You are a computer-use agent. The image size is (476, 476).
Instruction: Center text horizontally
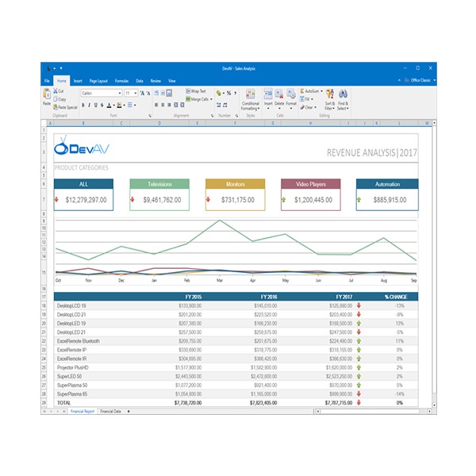point(163,105)
